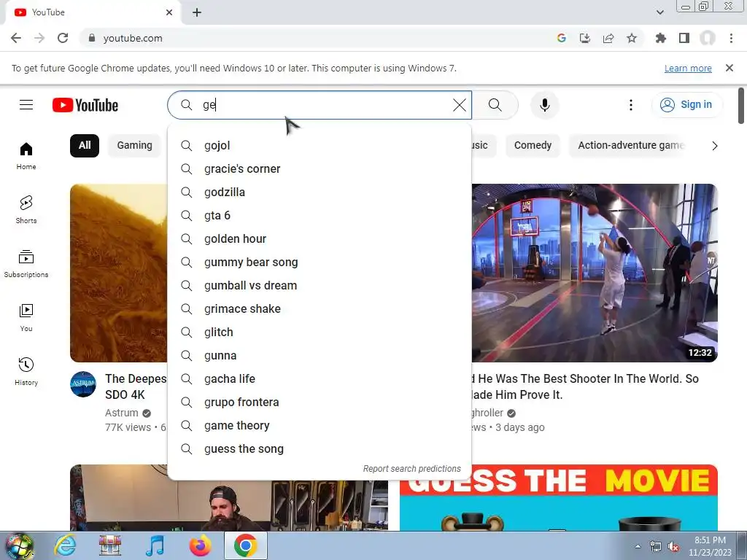This screenshot has width=747, height=560.
Task: Click the Sign in button
Action: [x=686, y=105]
